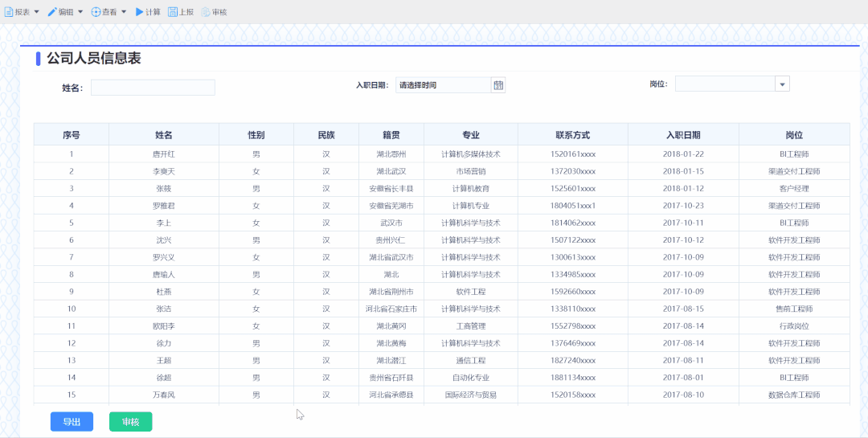Click the 审核 icon in top toolbar

(x=206, y=12)
